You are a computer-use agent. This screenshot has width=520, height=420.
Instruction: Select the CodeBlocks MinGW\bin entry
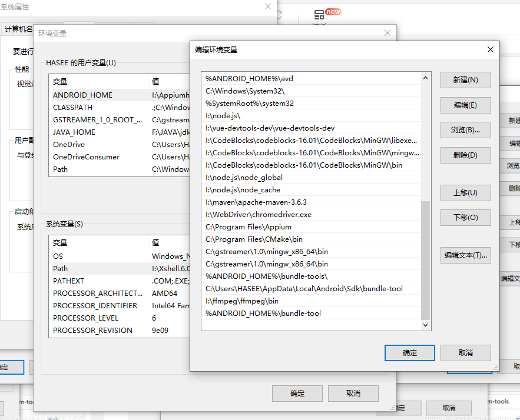point(311,165)
